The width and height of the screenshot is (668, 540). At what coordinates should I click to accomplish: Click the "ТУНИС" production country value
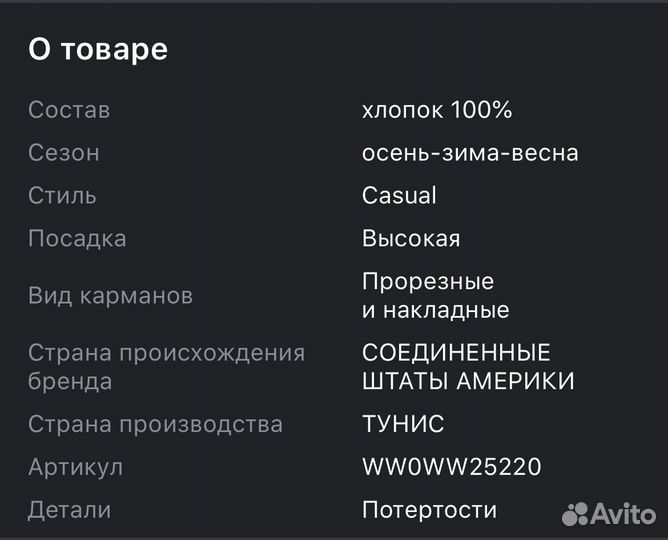coord(403,424)
